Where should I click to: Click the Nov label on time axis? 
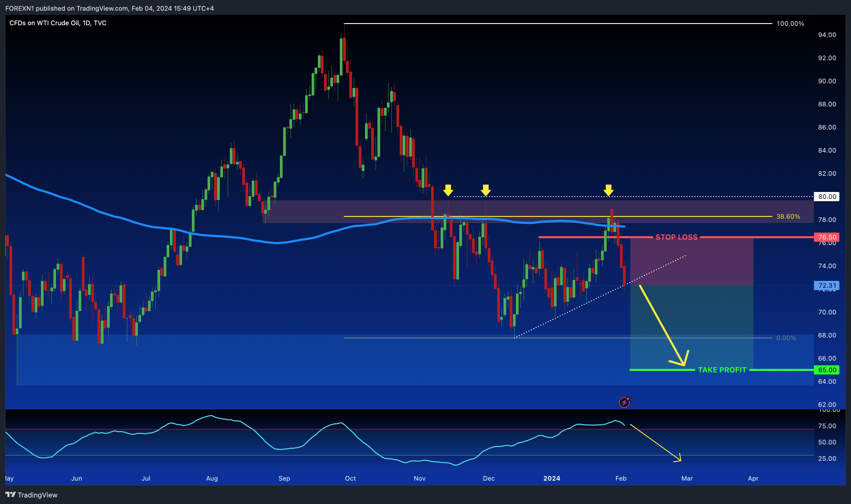coord(419,478)
